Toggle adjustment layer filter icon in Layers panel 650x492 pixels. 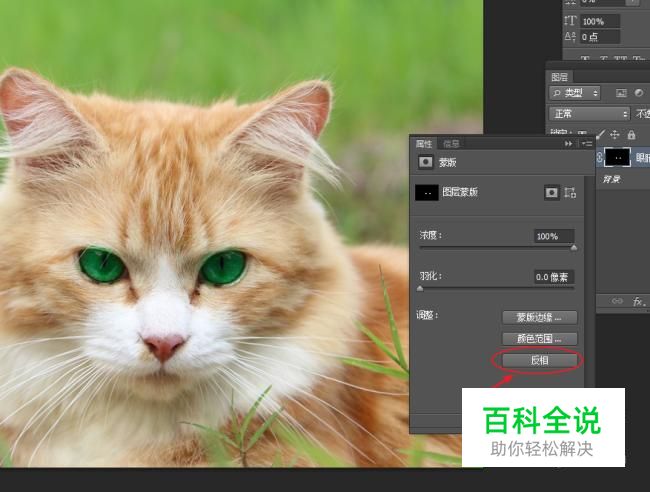[639, 93]
